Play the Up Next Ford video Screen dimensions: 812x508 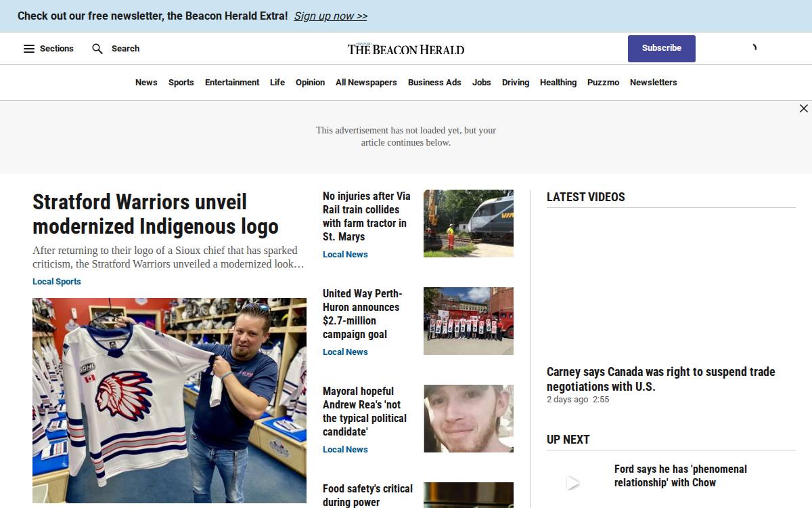tap(573, 483)
